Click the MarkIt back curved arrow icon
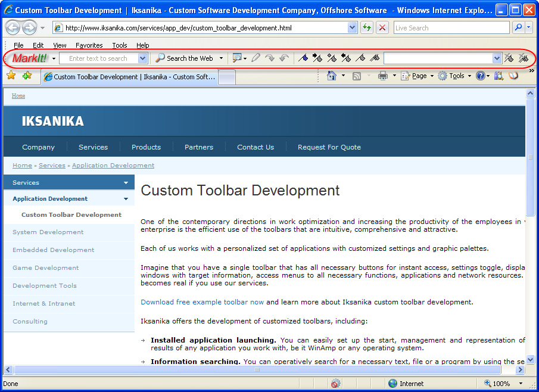 point(284,58)
